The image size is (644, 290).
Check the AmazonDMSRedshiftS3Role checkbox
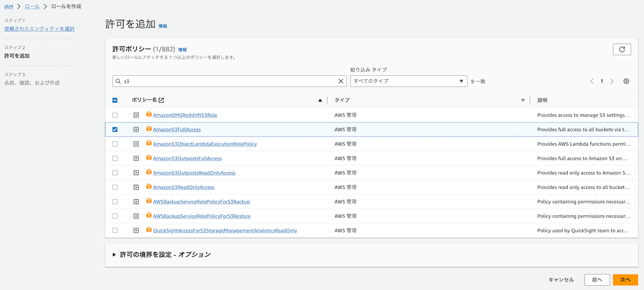coord(115,115)
